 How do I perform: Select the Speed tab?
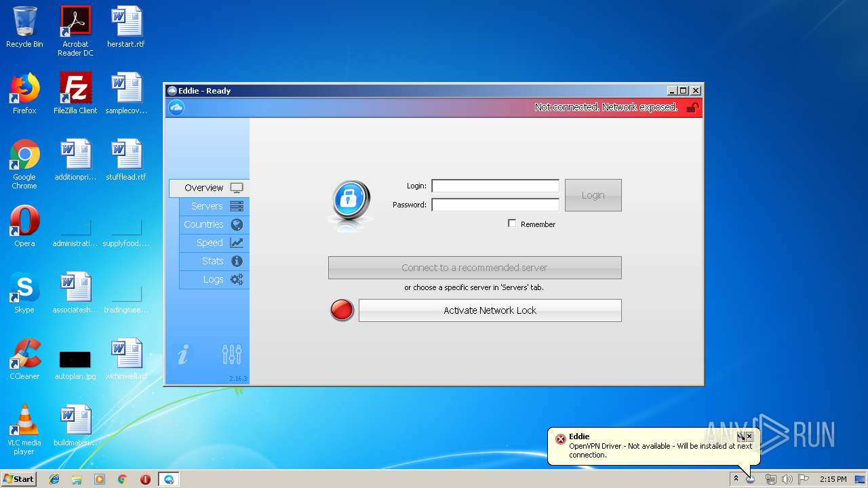(x=214, y=243)
